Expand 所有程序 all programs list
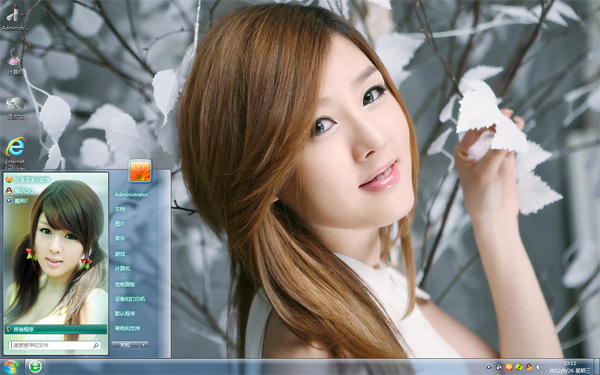 click(56, 329)
